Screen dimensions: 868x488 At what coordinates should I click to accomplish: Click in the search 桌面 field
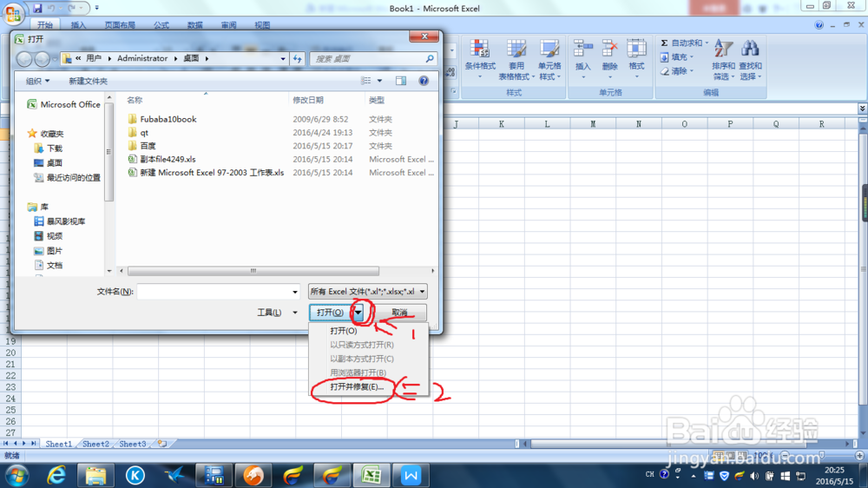pos(368,59)
